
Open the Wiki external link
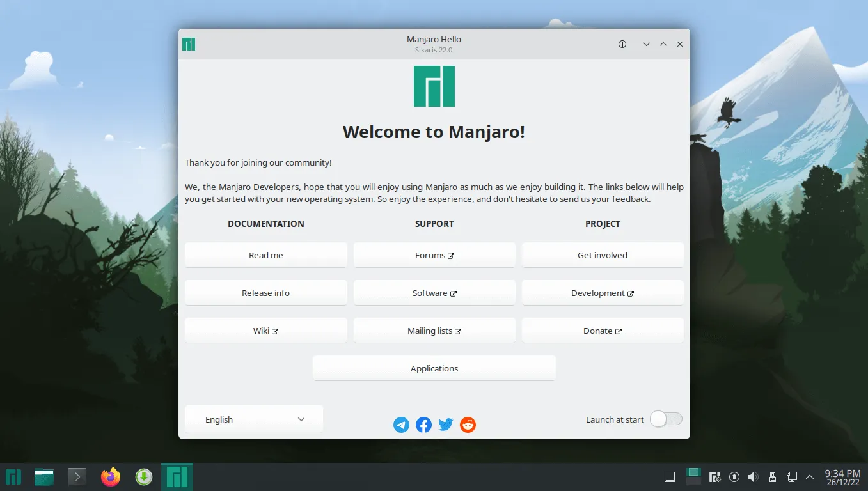click(266, 331)
